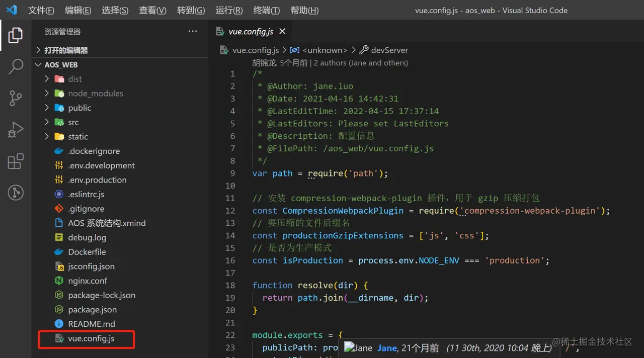Open the Extensions view
Screen dimensions: 644x358
pyautogui.click(x=16, y=161)
